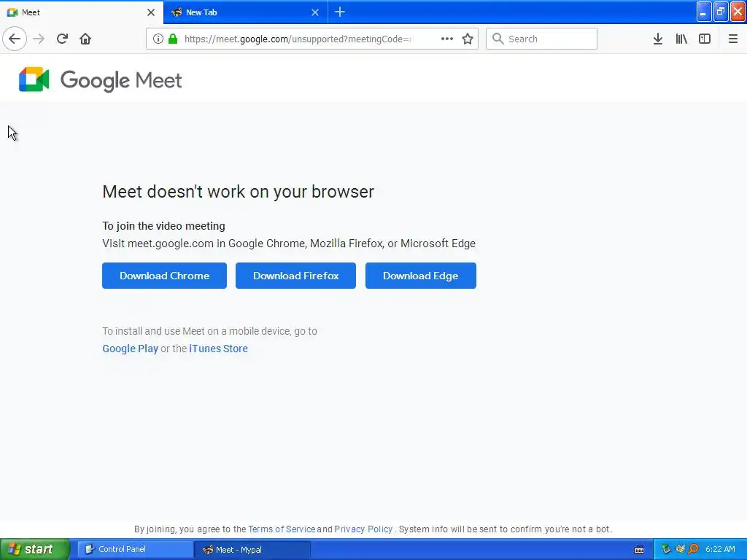Click heading Meet doesn't work on your browser
The image size is (747, 560).
click(x=239, y=192)
